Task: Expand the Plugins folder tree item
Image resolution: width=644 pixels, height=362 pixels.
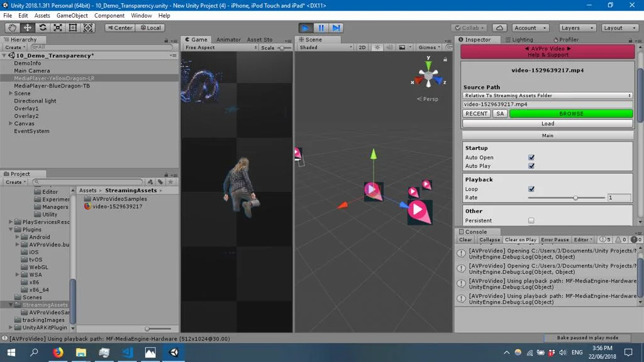Action: (x=11, y=229)
